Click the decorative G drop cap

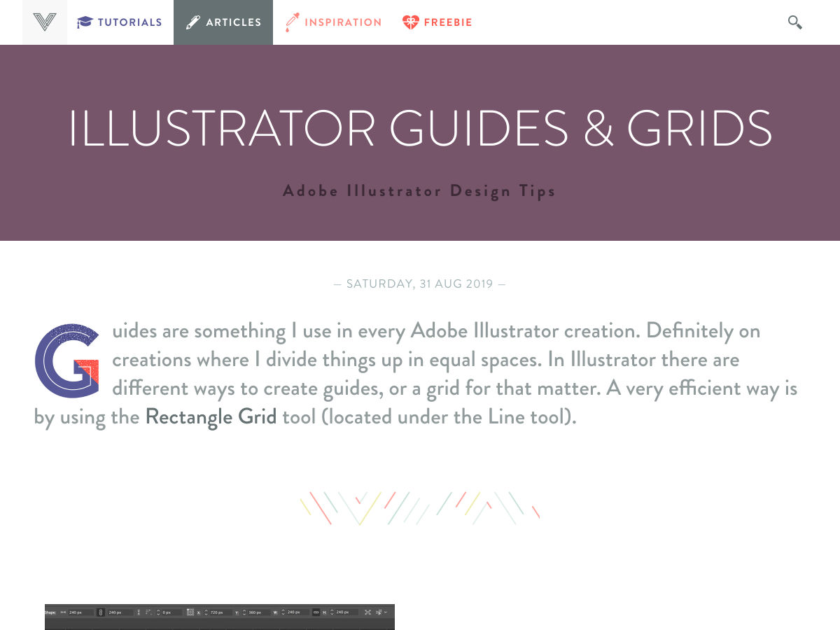click(69, 361)
